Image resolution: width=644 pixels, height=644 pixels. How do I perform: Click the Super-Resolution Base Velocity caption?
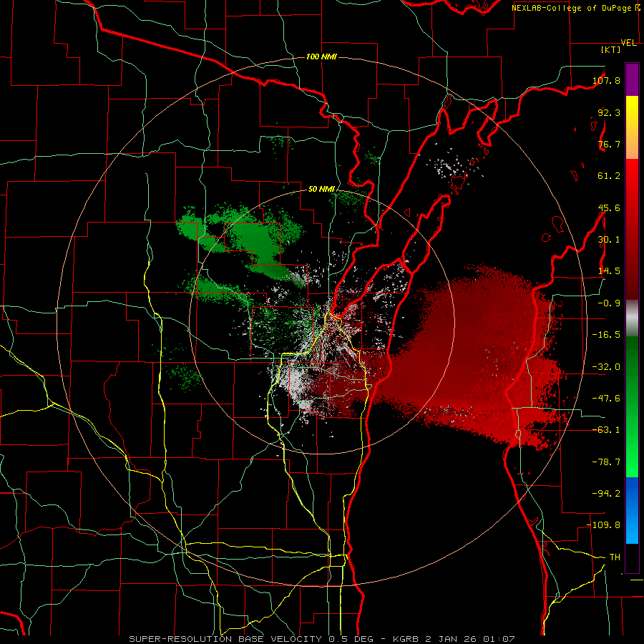tap(321, 639)
